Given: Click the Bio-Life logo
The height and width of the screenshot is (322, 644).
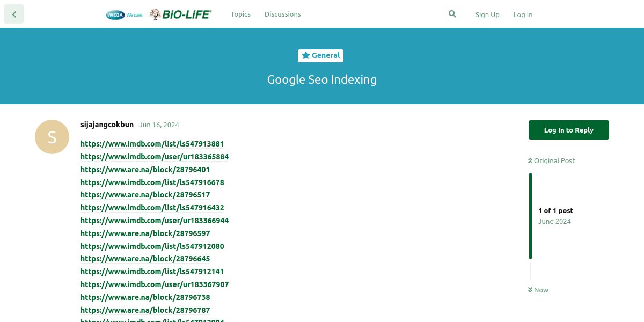Looking at the screenshot, I should pyautogui.click(x=180, y=14).
